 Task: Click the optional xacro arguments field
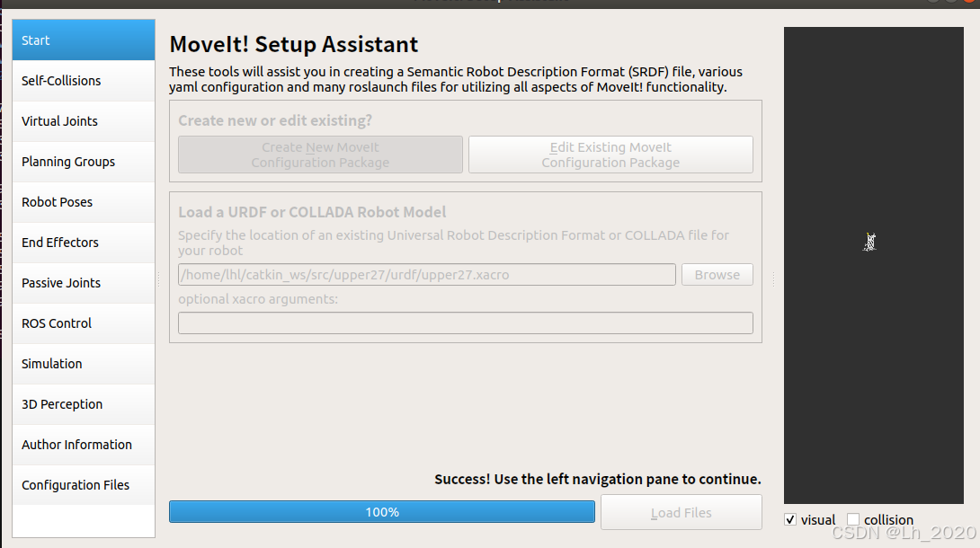click(x=466, y=323)
